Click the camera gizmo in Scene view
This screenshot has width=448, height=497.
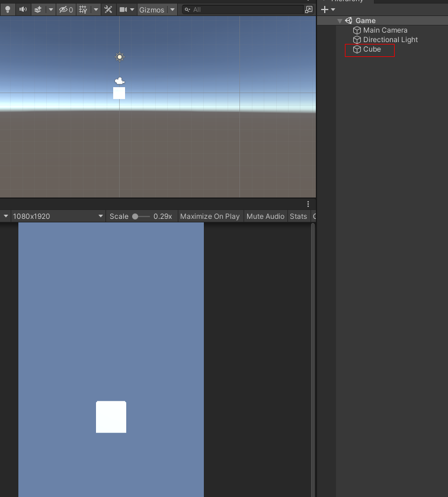tap(119, 81)
